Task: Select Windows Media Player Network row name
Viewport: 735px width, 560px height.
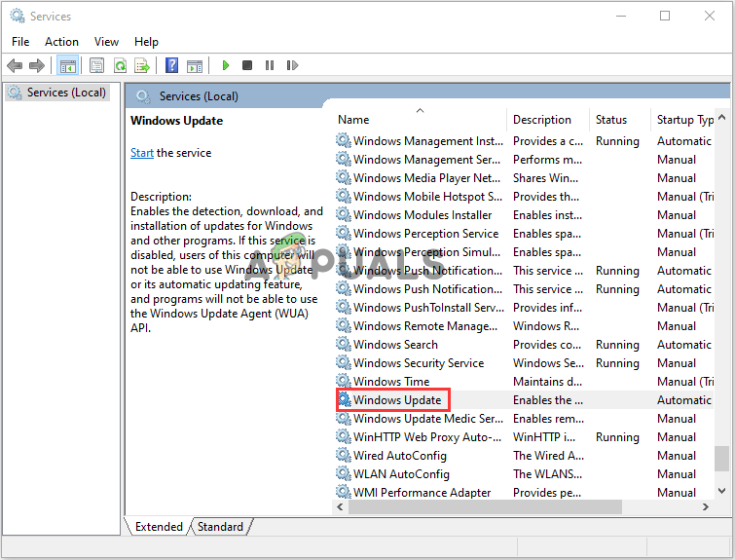Action: (426, 178)
